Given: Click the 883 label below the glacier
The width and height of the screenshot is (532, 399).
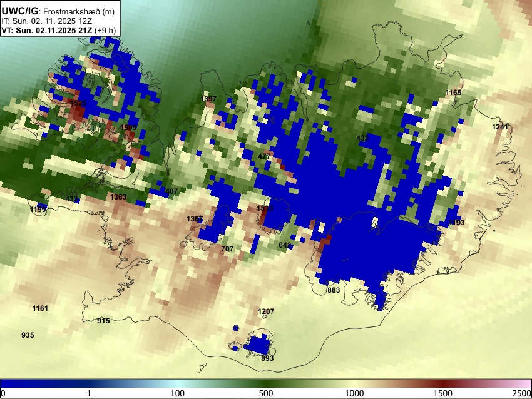Looking at the screenshot, I should click(x=334, y=290).
